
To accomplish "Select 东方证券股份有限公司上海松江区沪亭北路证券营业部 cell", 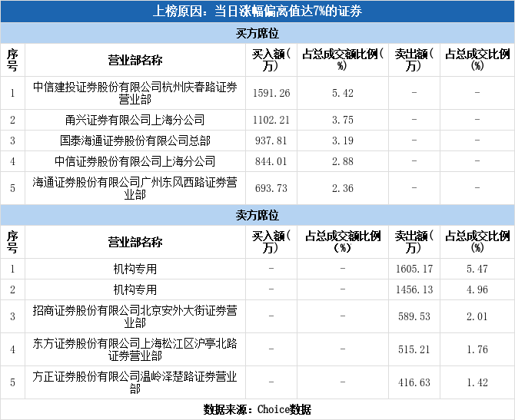I will click(x=135, y=350).
